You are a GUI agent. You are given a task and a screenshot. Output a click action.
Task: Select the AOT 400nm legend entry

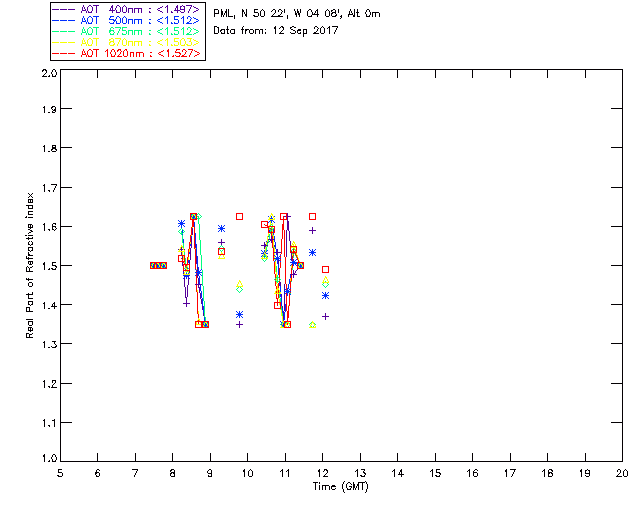pyautogui.click(x=127, y=9)
